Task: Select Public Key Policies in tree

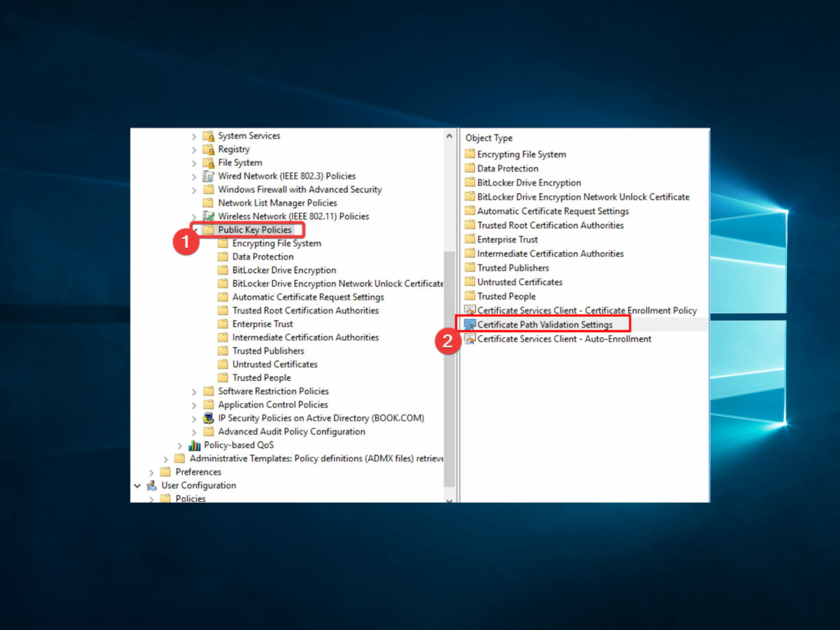Action: 255,230
